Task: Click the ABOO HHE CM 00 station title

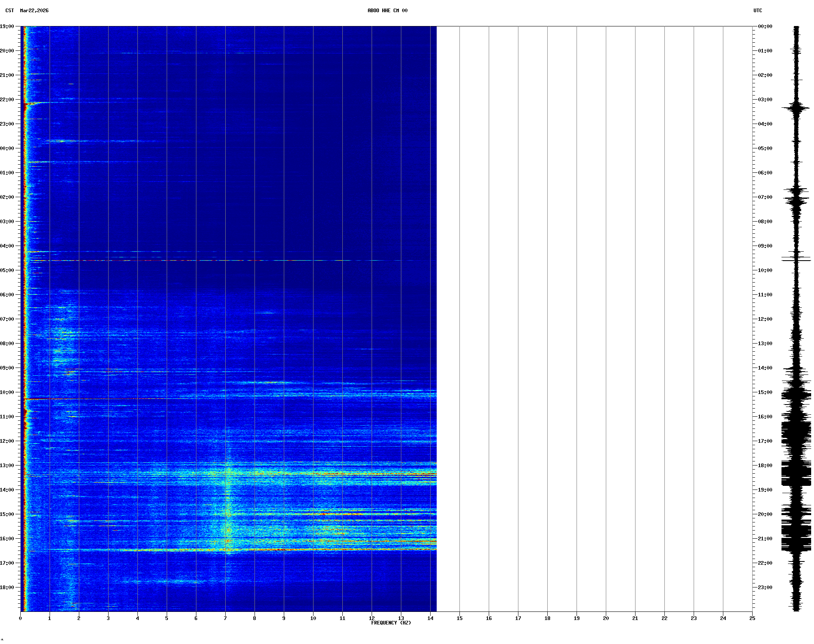Action: click(x=387, y=11)
